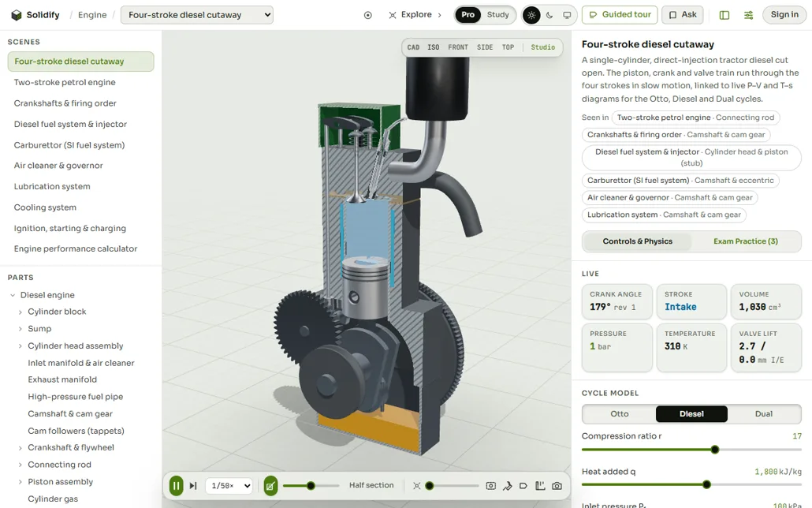Image resolution: width=812 pixels, height=508 pixels.
Task: Open the scene selector dropdown
Action: pyautogui.click(x=197, y=15)
